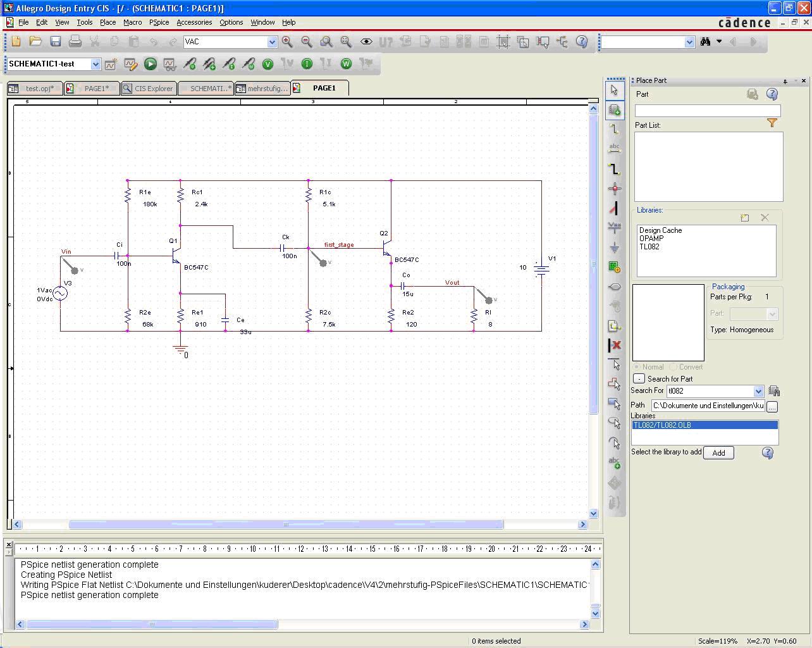Create a new simulation profile

[x=111, y=64]
